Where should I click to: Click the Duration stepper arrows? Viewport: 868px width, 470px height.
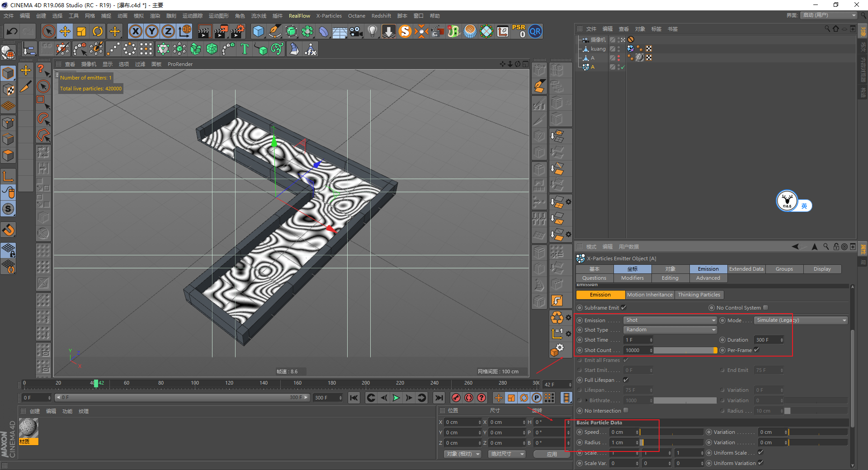pyautogui.click(x=782, y=340)
